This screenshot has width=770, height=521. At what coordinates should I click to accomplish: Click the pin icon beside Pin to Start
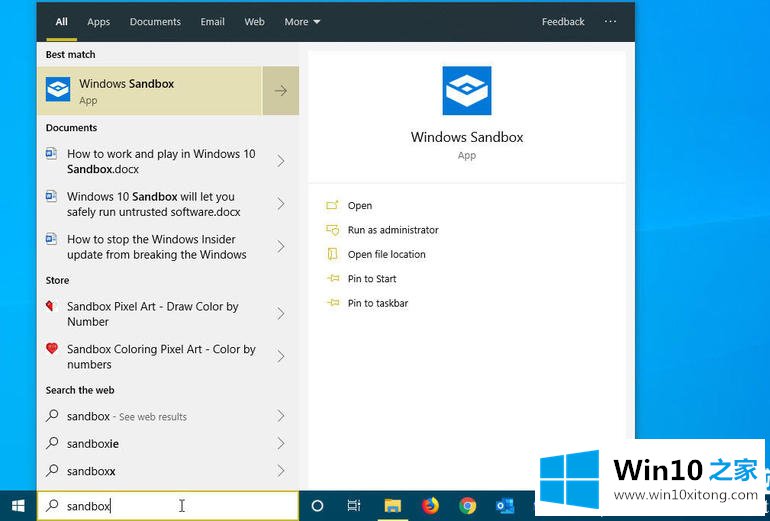tap(332, 278)
